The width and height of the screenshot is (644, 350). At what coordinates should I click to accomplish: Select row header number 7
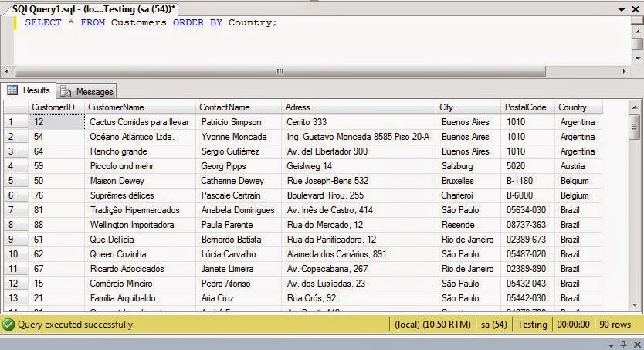pyautogui.click(x=16, y=210)
